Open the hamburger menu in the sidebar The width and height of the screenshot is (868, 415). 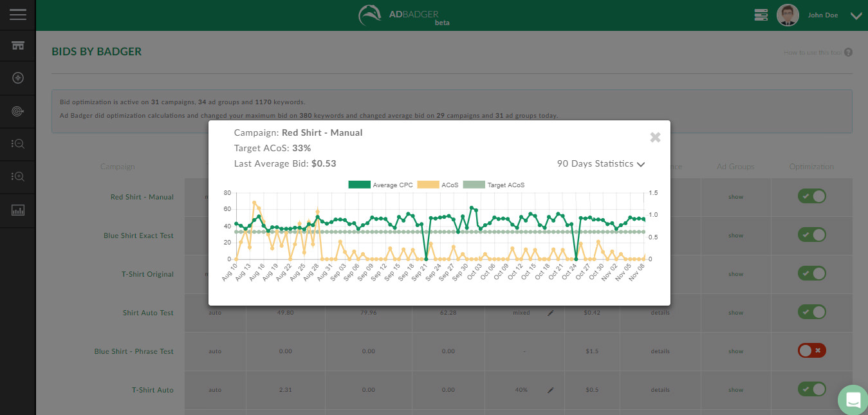[18, 14]
